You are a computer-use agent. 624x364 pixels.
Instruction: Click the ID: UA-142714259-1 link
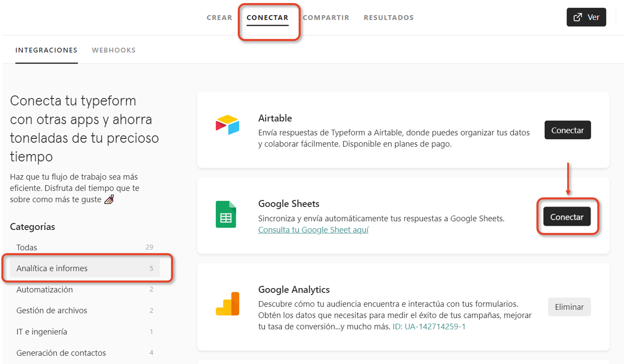coord(429,326)
